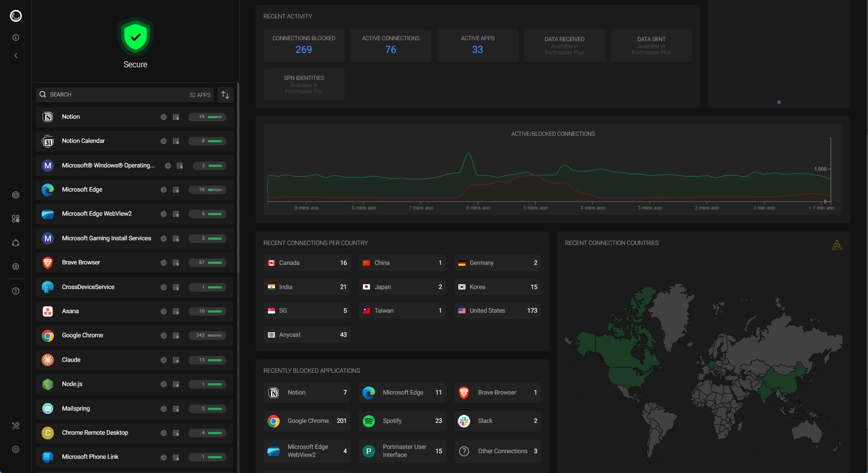Click the shutdown power icon in sidebar

[16, 449]
